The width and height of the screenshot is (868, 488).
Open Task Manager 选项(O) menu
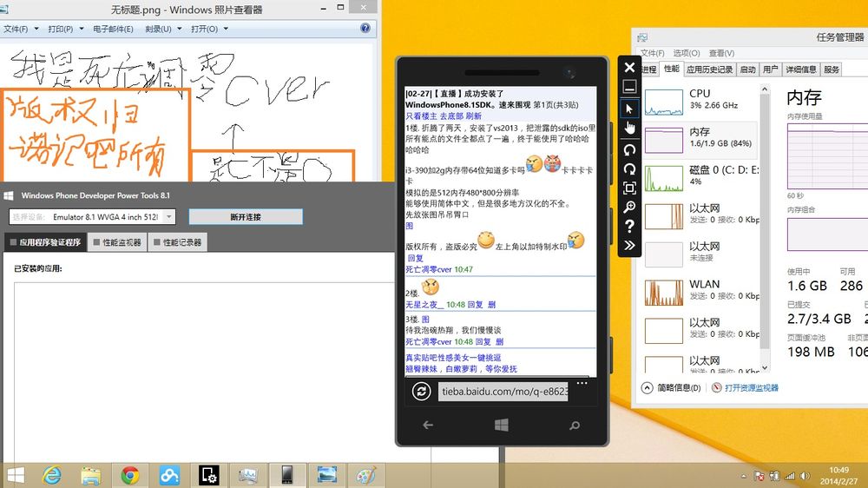(687, 53)
